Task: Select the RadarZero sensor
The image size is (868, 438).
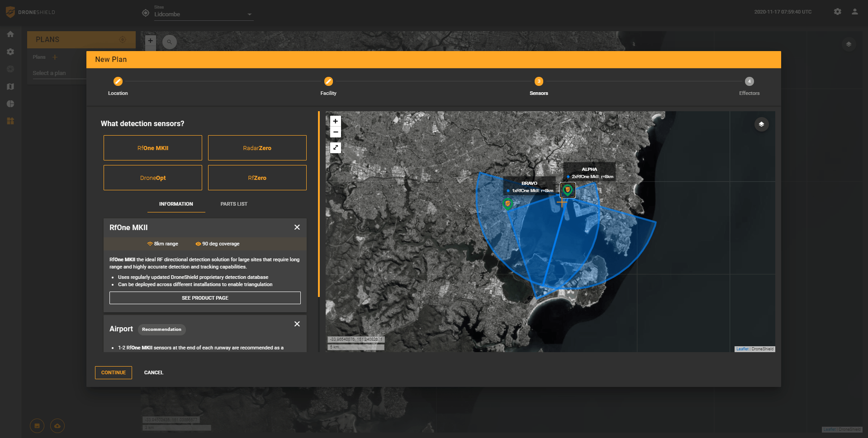Action: [x=257, y=148]
